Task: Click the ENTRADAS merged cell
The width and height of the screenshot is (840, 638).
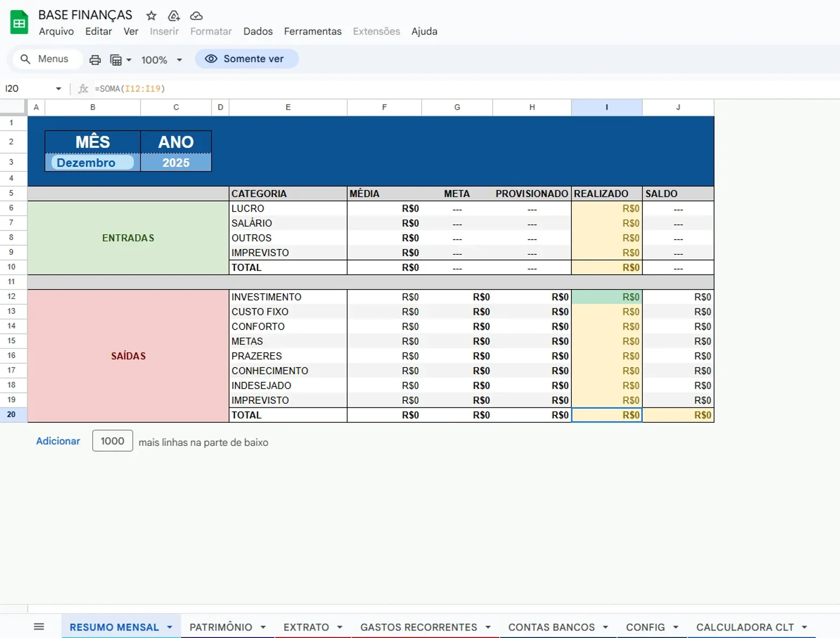Action: click(128, 238)
